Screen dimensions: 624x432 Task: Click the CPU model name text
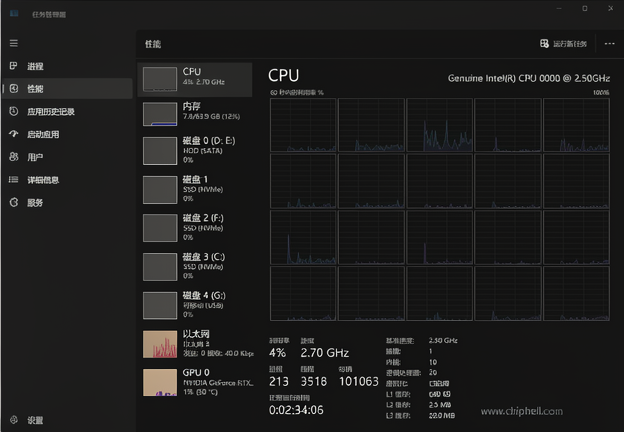(529, 78)
